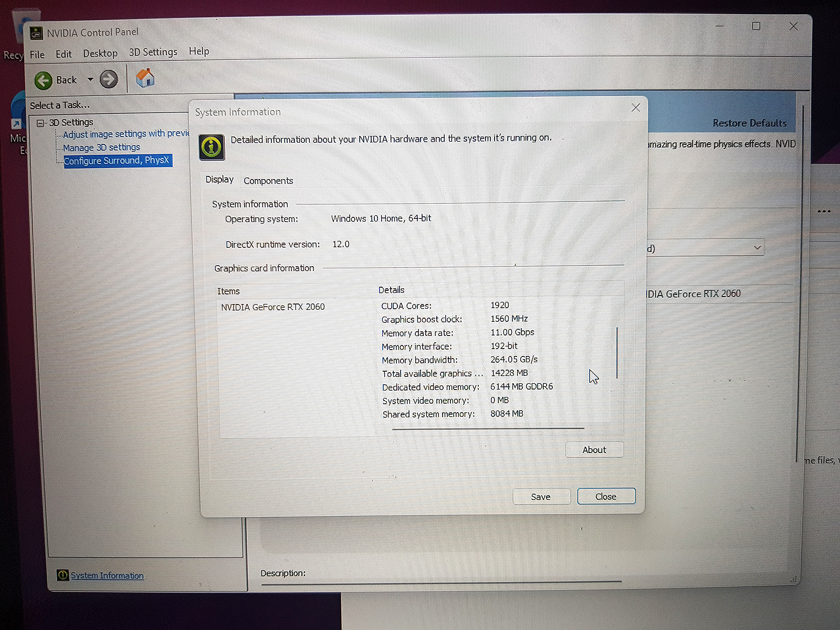The width and height of the screenshot is (840, 630).
Task: Click Total available graphics 14228 MB value
Action: pyautogui.click(x=509, y=373)
